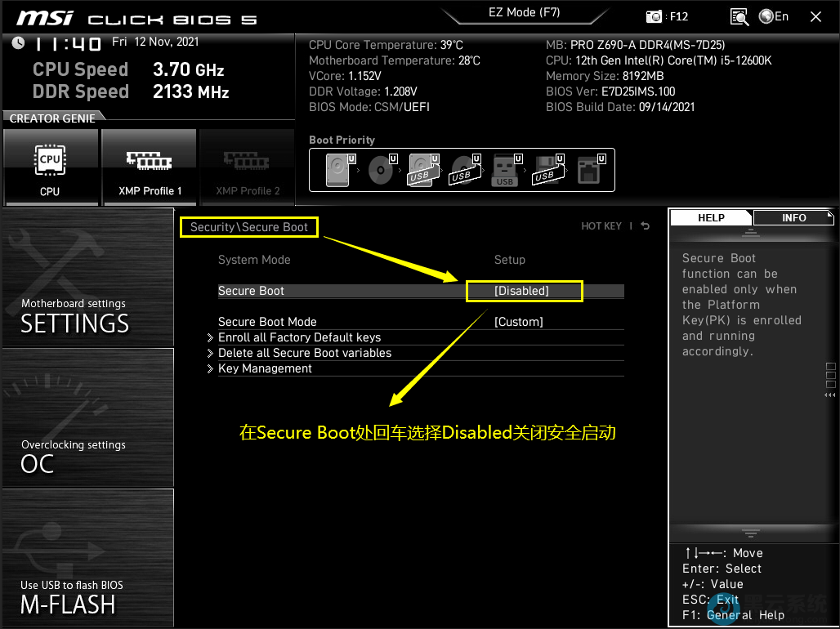Expand Enroll all Factory Default keys

coord(299,337)
